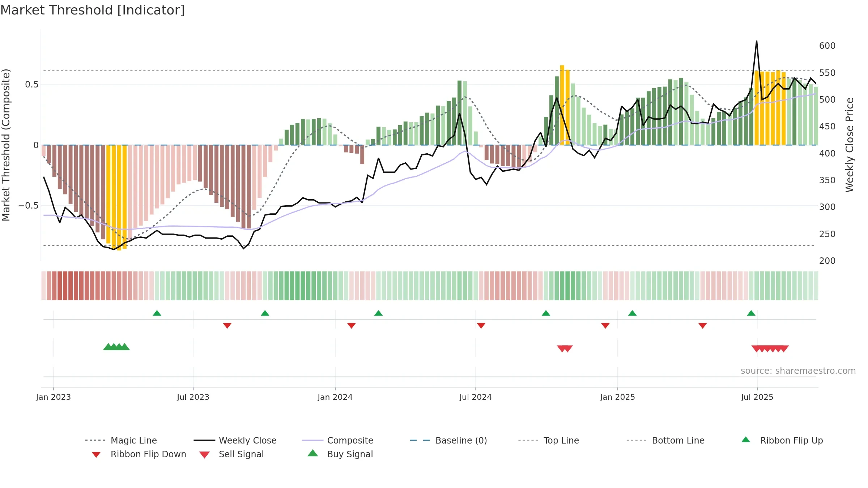868x488 pixels.
Task: Click the 400 weekly close price tick
Action: [x=827, y=153]
